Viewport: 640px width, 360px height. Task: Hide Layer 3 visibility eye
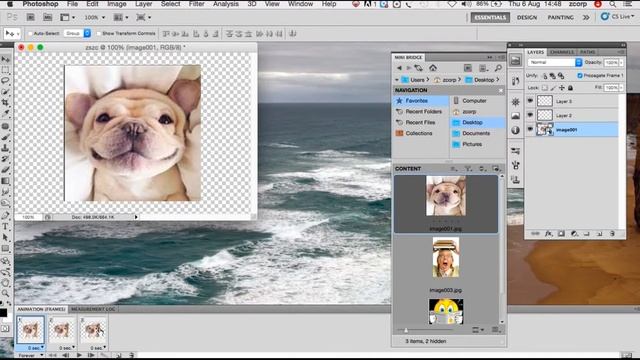(x=530, y=101)
